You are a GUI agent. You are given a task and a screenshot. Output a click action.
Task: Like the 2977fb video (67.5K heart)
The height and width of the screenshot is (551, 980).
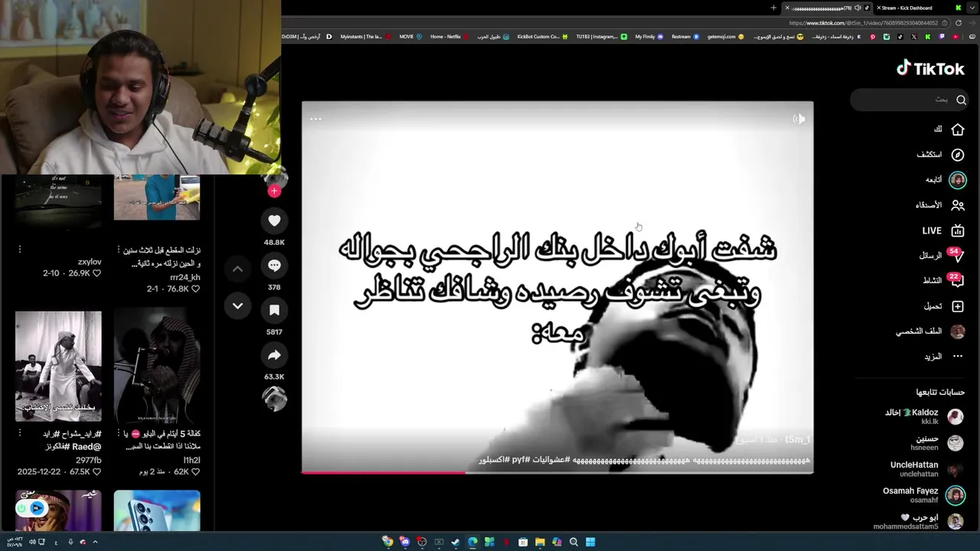96,472
